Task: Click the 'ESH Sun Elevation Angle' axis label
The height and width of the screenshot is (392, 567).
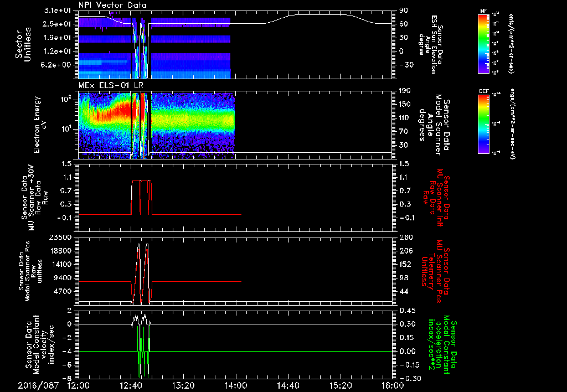Action: click(x=430, y=44)
